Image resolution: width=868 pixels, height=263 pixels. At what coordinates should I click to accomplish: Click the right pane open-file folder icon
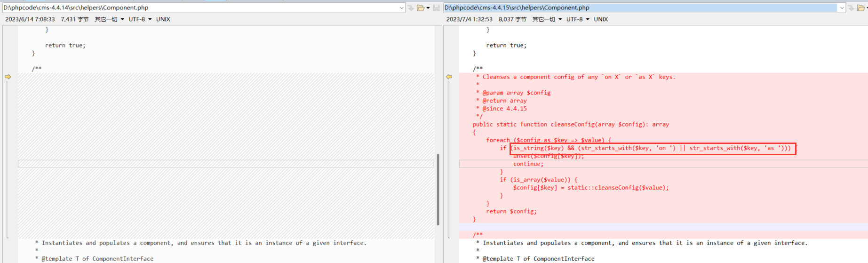(x=861, y=8)
